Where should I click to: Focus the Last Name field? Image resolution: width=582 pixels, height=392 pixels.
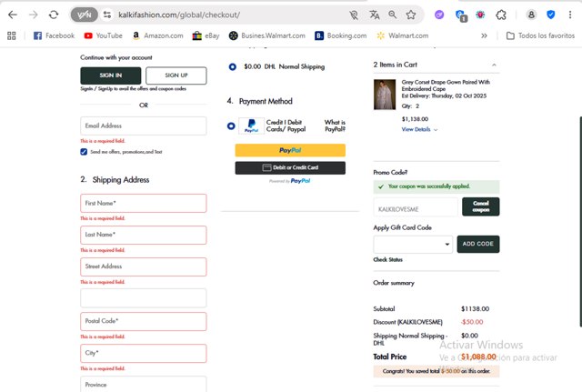pyautogui.click(x=144, y=235)
